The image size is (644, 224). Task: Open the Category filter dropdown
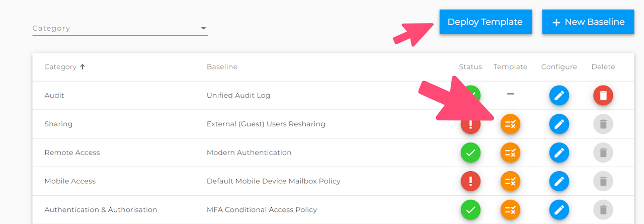tap(120, 29)
